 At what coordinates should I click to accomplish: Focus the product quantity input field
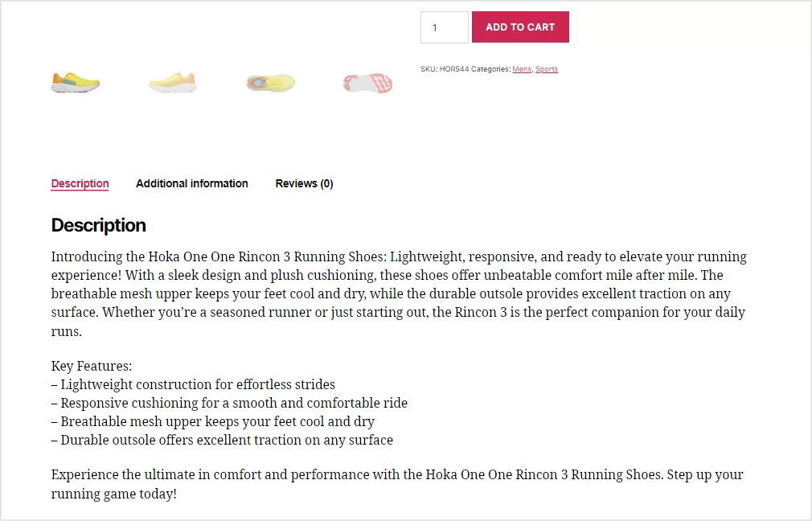click(444, 27)
